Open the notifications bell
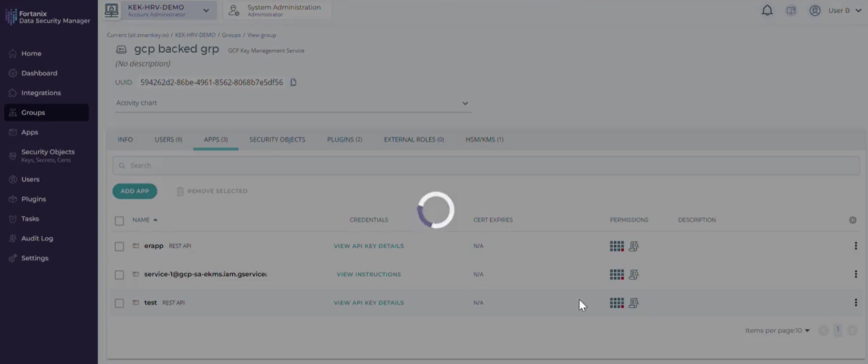 tap(767, 11)
